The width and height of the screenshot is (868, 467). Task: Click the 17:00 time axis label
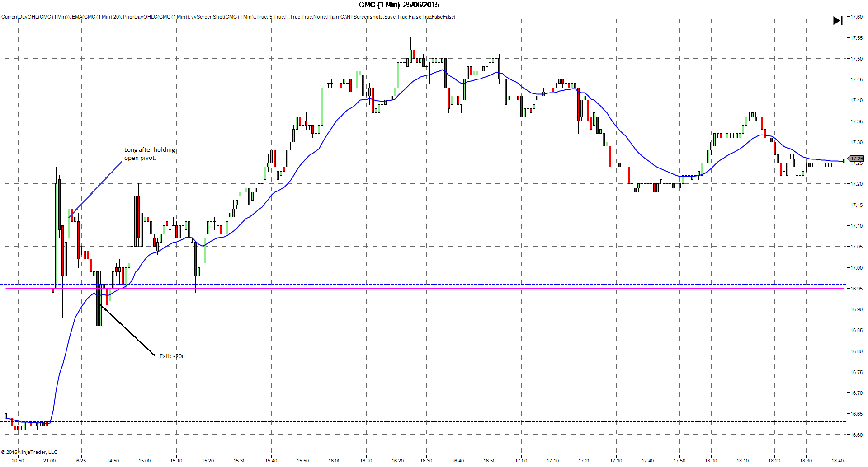(x=521, y=461)
